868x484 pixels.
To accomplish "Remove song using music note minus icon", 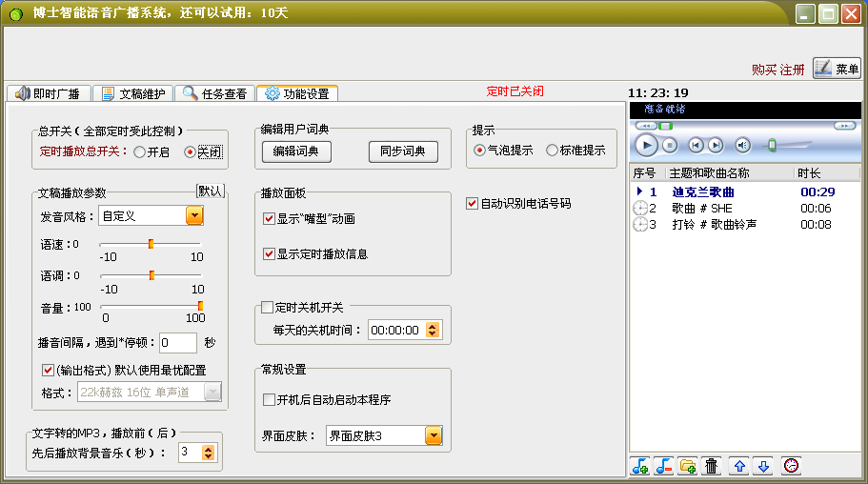I will (x=664, y=466).
